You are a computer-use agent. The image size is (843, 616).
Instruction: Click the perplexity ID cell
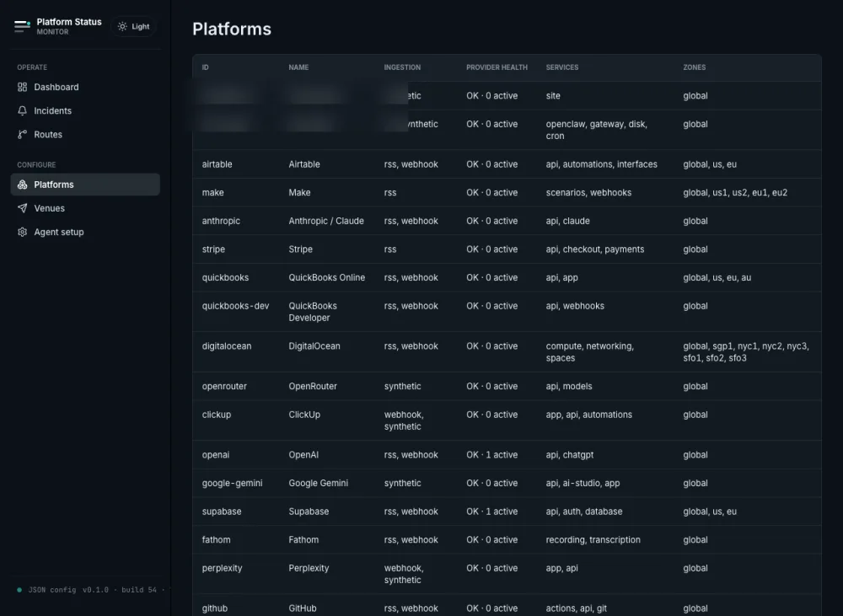tap(222, 568)
